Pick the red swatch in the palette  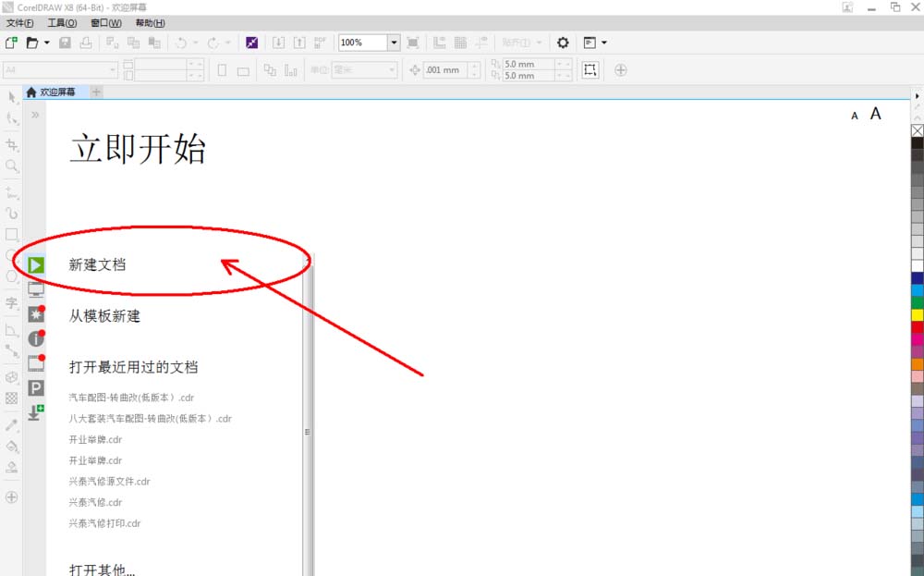918,327
